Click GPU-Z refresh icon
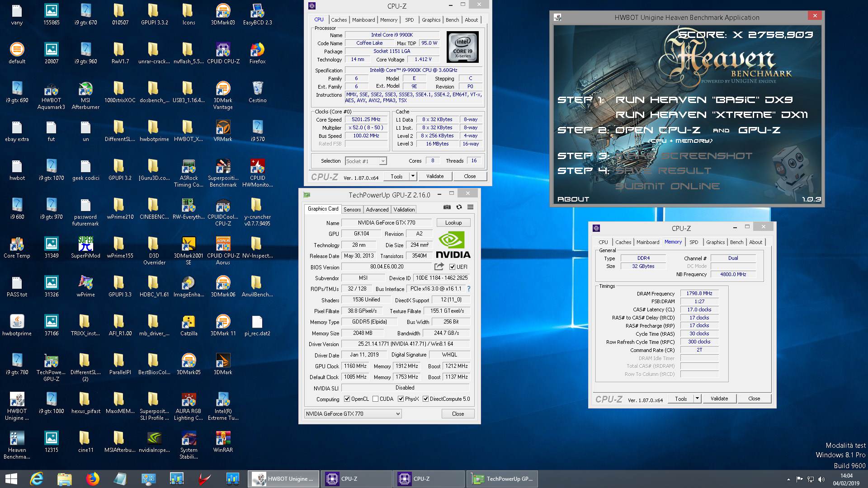Viewport: 868px width, 488px height. 459,207
